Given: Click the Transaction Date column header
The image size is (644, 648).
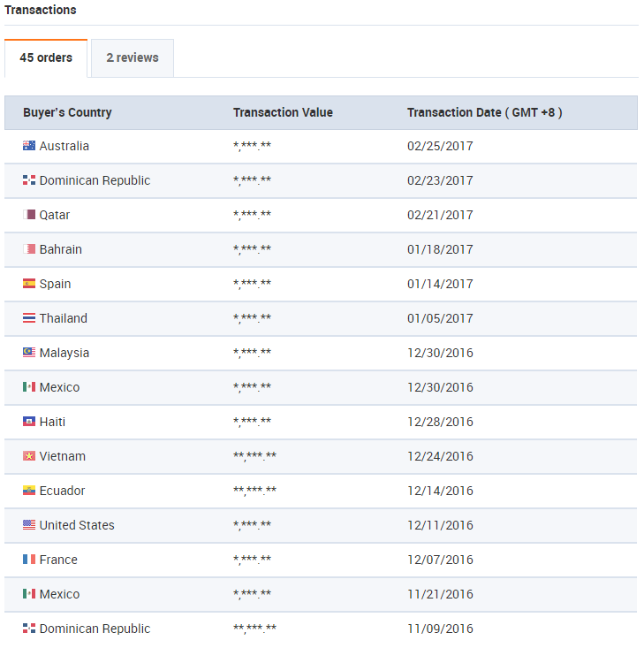Looking at the screenshot, I should [x=484, y=113].
